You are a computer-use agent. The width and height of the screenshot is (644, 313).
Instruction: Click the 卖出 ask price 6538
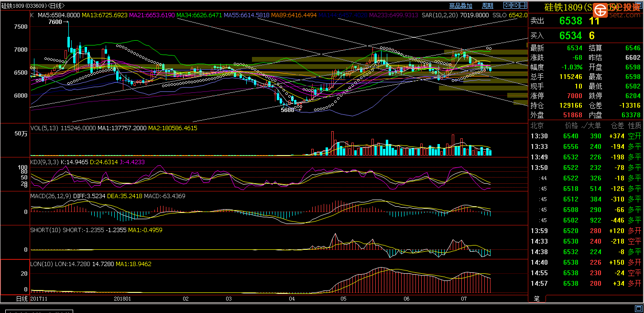click(570, 21)
